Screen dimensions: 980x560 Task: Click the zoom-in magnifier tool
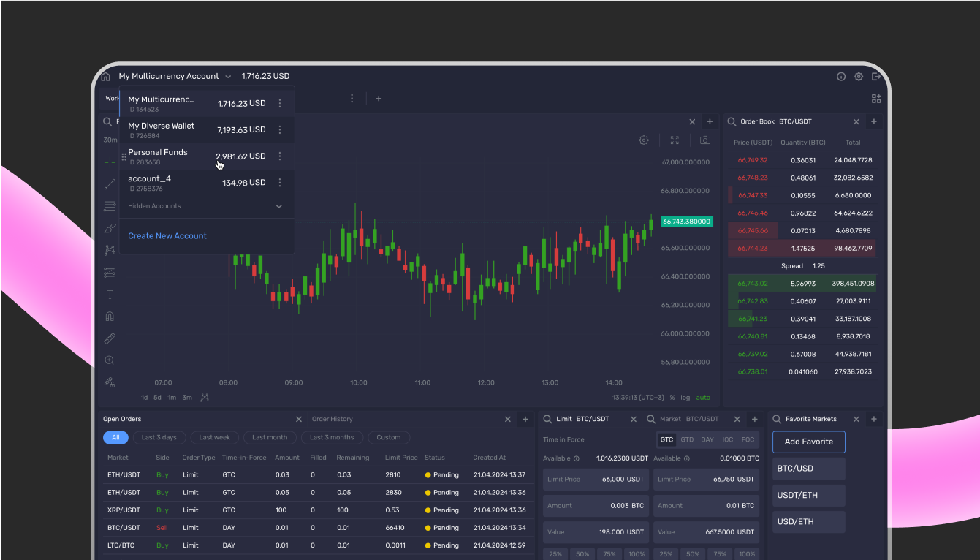coord(110,360)
